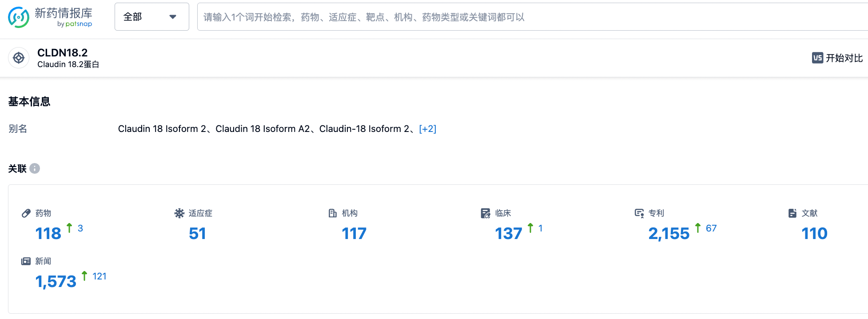Click the 新药情报库 patsnap logo

[x=50, y=17]
